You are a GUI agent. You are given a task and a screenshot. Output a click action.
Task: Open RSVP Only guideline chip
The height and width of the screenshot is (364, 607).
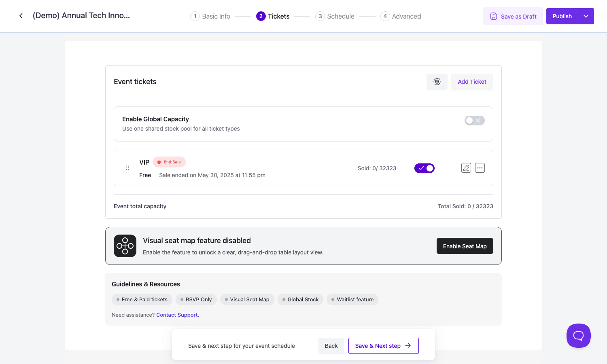tap(196, 299)
